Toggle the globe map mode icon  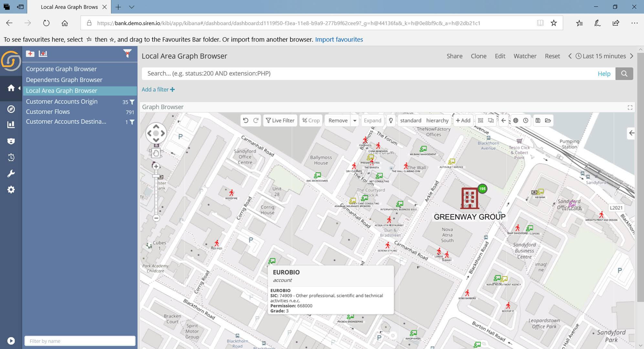[x=516, y=121]
